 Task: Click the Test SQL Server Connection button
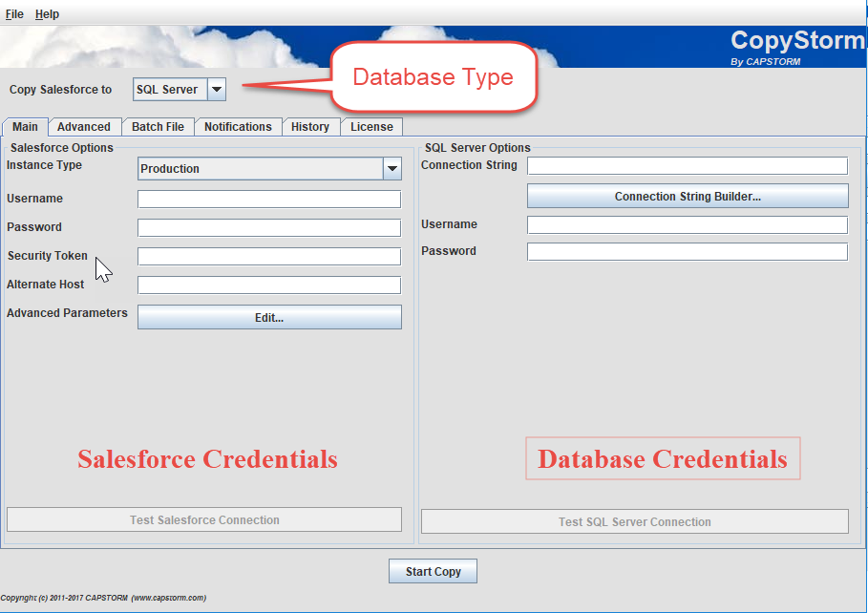point(635,521)
